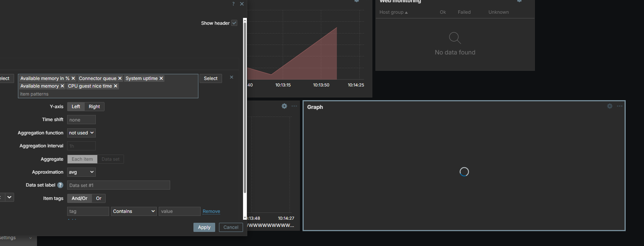Set Y-axis to Right
This screenshot has height=246, width=644.
tap(94, 107)
